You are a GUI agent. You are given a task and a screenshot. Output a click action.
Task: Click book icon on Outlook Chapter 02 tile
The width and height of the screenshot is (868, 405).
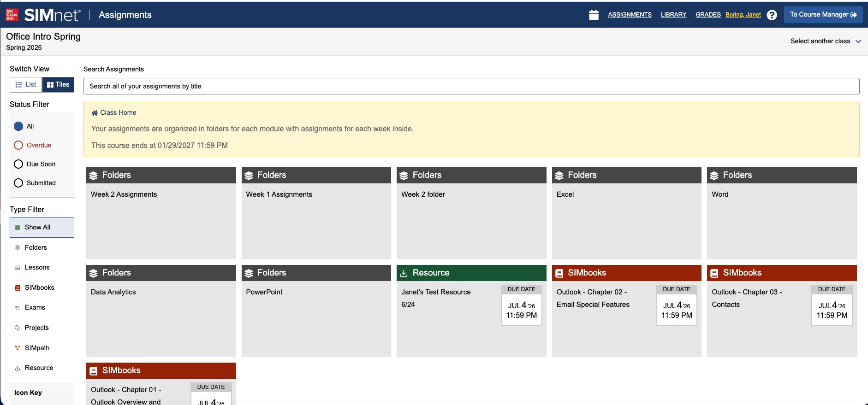[x=559, y=273]
